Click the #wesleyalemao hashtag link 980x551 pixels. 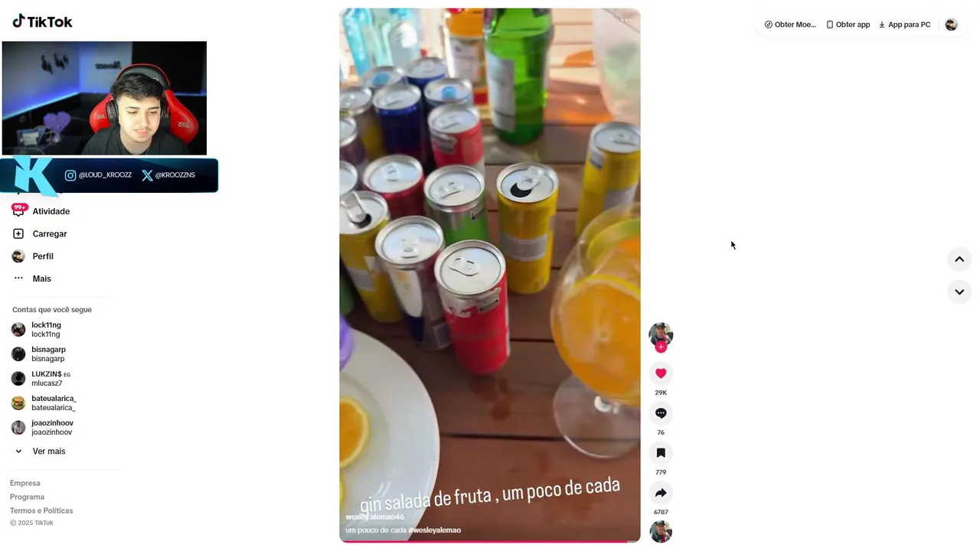[x=435, y=530]
